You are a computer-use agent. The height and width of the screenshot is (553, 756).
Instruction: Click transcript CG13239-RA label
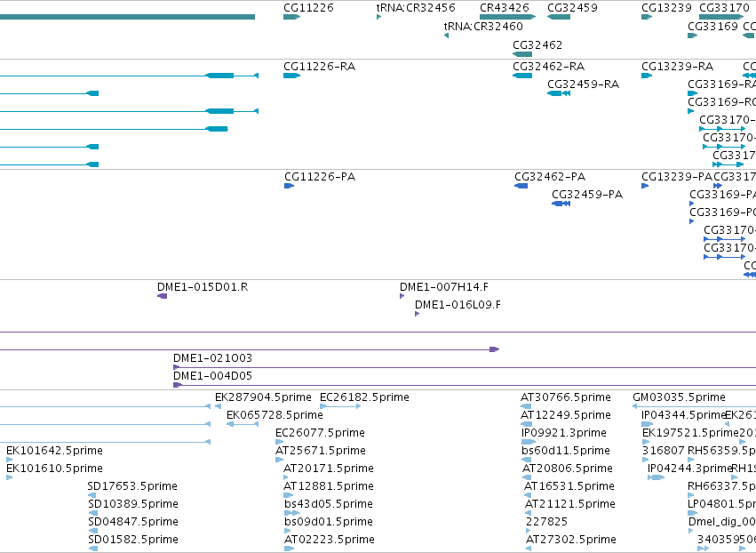click(678, 66)
